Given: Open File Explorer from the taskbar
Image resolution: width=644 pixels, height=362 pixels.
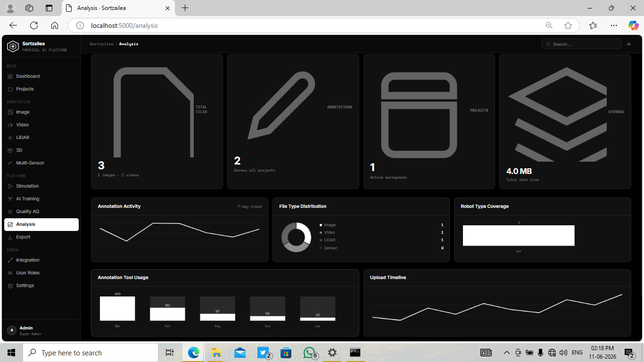Looking at the screenshot, I should pos(216,353).
